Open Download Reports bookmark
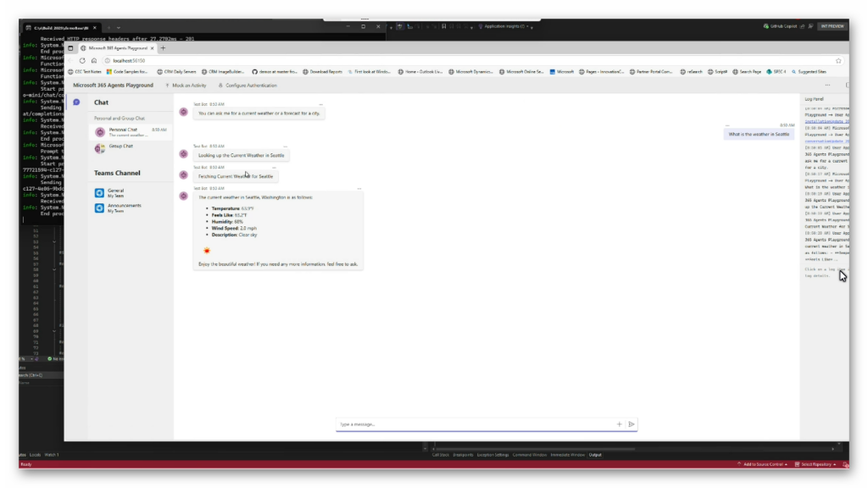Image resolution: width=868 pixels, height=488 pixels. pyautogui.click(x=322, y=72)
